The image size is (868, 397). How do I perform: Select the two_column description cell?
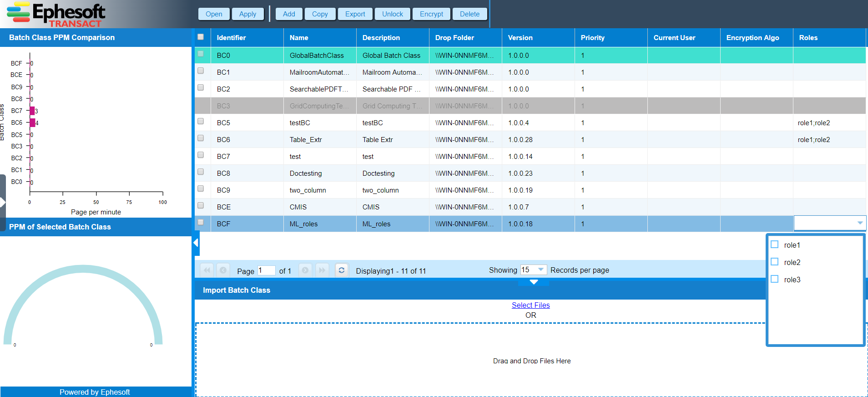click(393, 190)
